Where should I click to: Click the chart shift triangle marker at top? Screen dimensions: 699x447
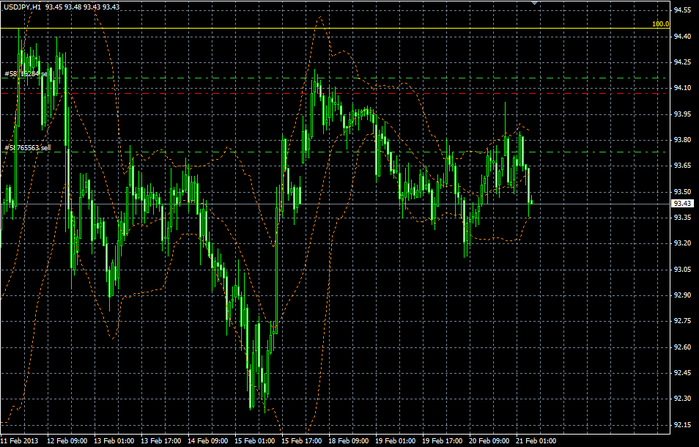pyautogui.click(x=535, y=3)
